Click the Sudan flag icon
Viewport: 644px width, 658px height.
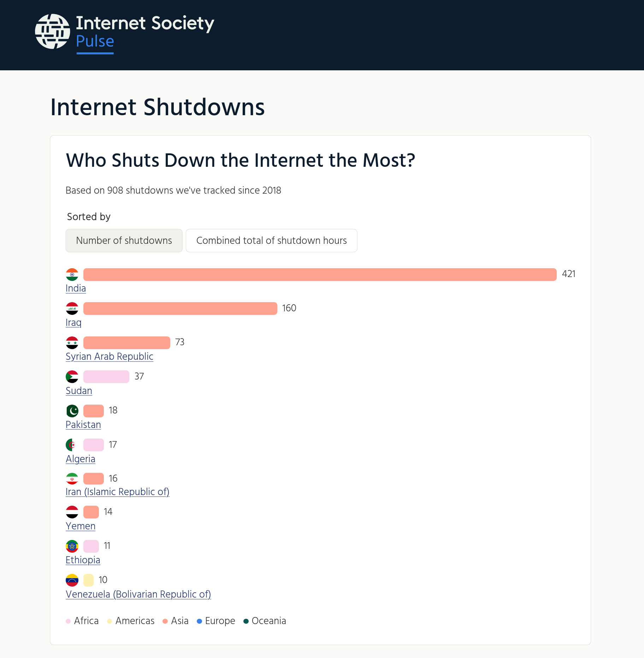point(72,376)
